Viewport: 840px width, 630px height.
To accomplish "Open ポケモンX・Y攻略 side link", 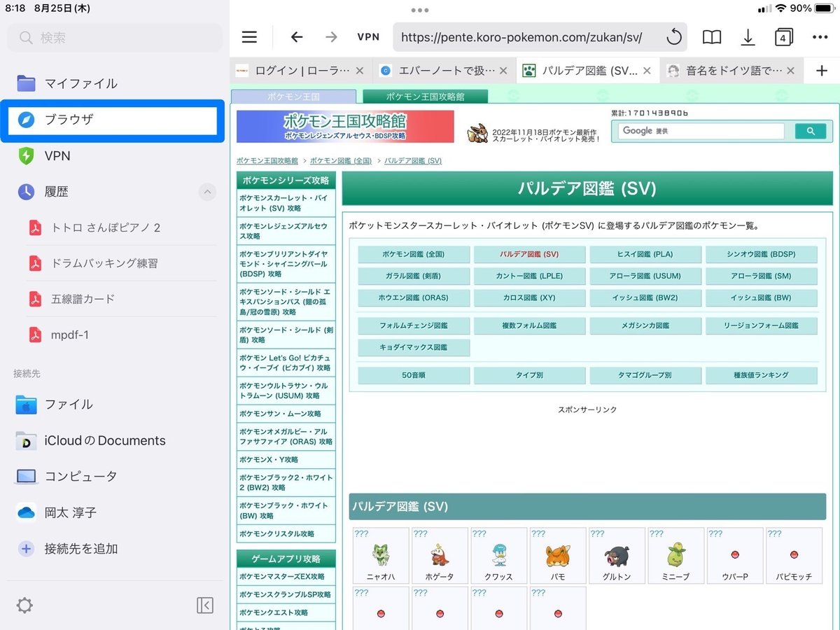I will click(x=286, y=460).
